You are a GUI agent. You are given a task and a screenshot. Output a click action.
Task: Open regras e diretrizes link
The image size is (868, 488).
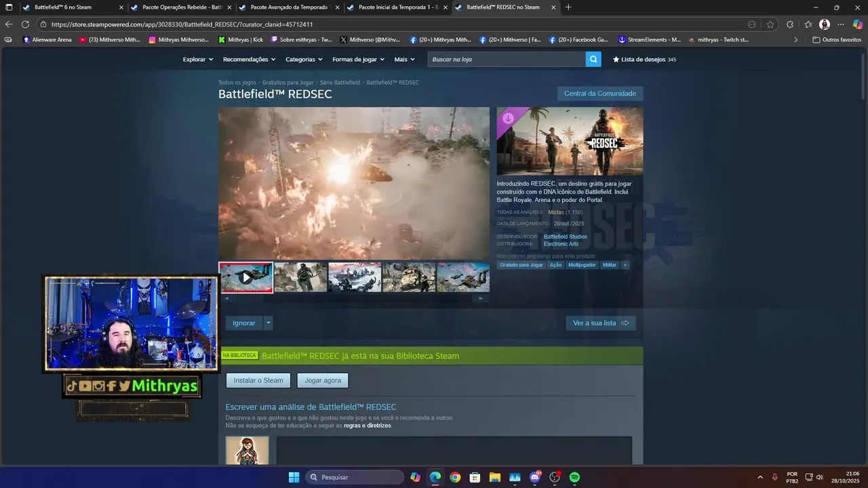(x=368, y=426)
